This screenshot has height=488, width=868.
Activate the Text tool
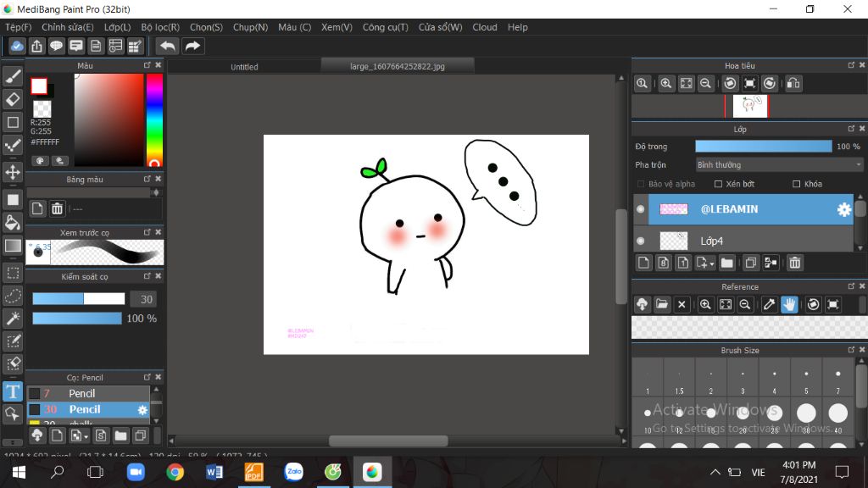tap(13, 391)
